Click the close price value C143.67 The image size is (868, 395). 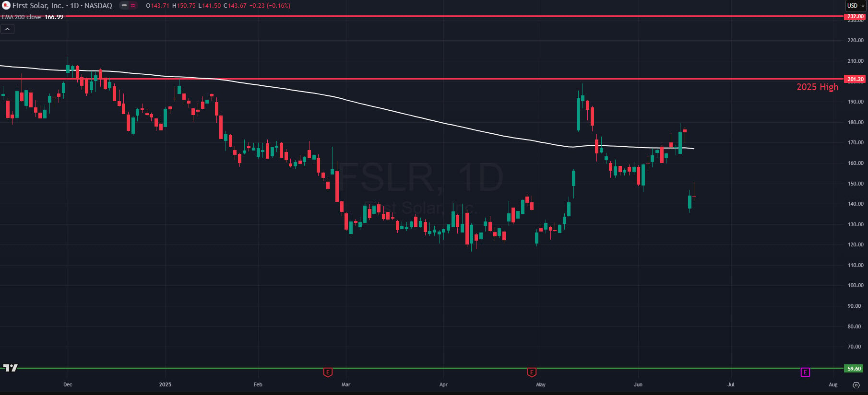235,6
